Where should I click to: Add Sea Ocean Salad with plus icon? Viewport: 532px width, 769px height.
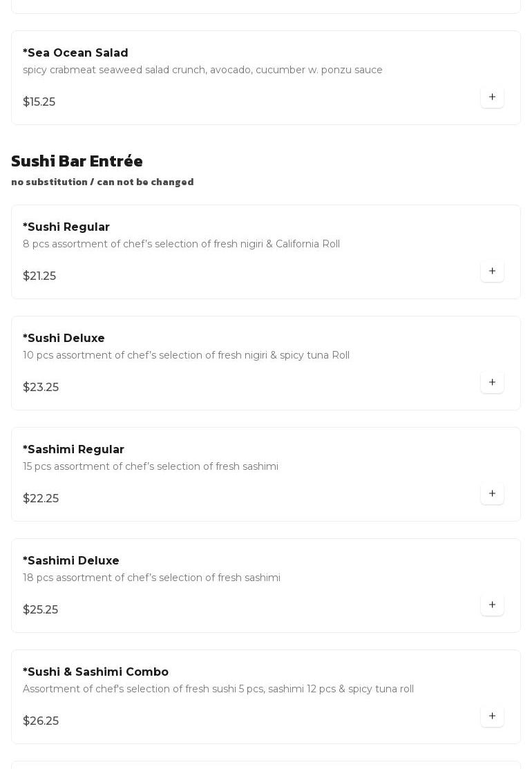tap(492, 97)
